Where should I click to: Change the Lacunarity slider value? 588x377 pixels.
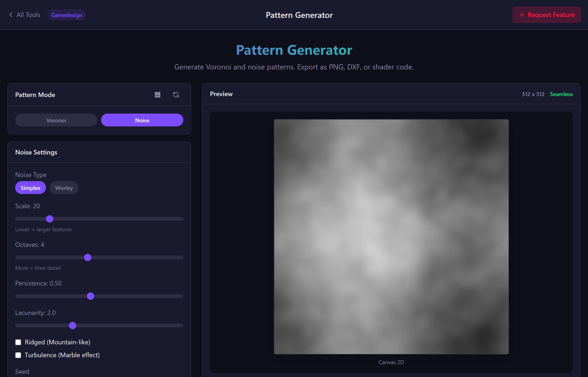pos(72,325)
